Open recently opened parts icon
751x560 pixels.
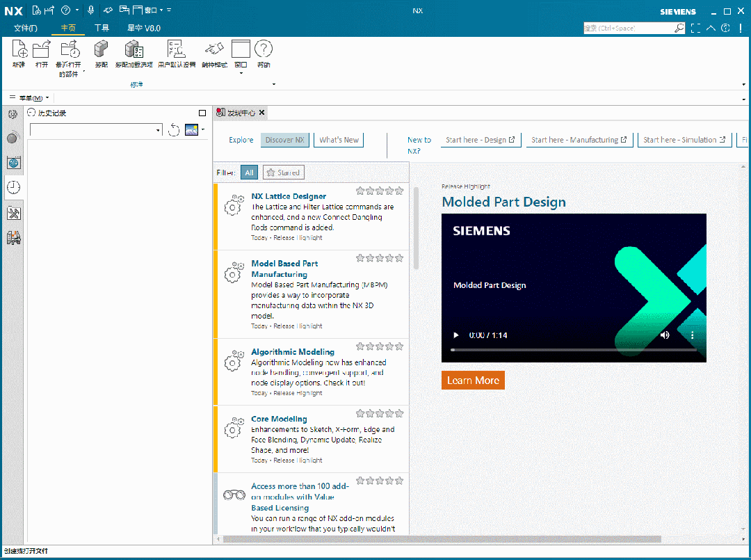point(70,49)
